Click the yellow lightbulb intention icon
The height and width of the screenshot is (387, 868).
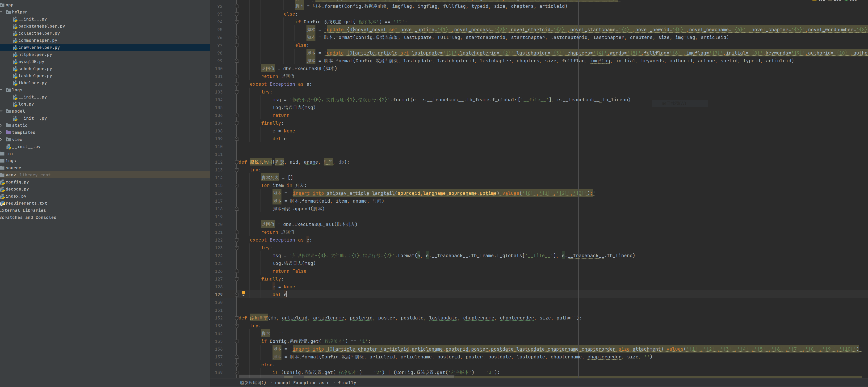pos(243,293)
